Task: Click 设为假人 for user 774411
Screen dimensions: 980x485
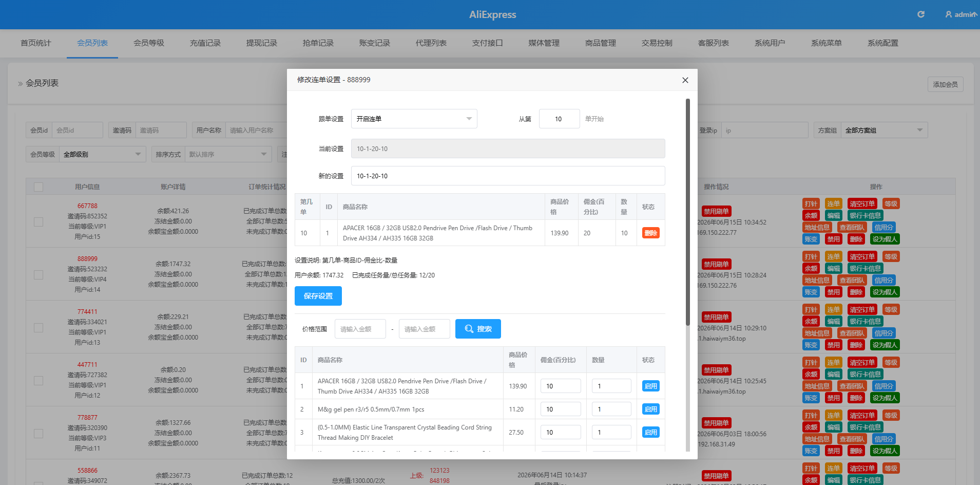Action: tap(885, 345)
